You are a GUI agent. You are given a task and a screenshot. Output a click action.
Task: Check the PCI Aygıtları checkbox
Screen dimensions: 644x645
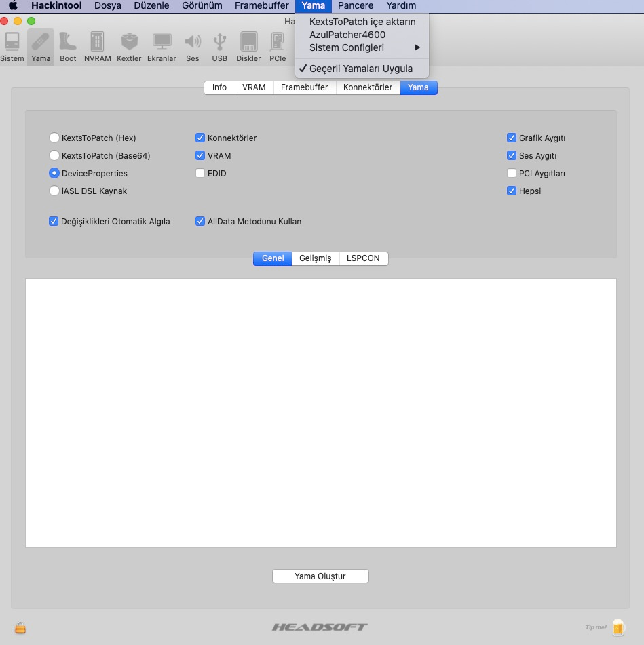[x=512, y=174]
